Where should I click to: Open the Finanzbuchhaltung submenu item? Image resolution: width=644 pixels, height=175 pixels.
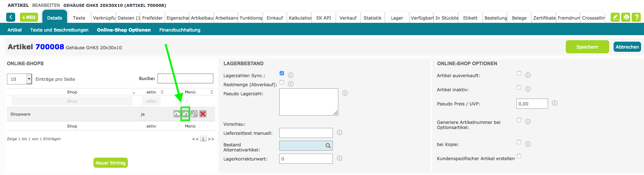[x=180, y=30]
